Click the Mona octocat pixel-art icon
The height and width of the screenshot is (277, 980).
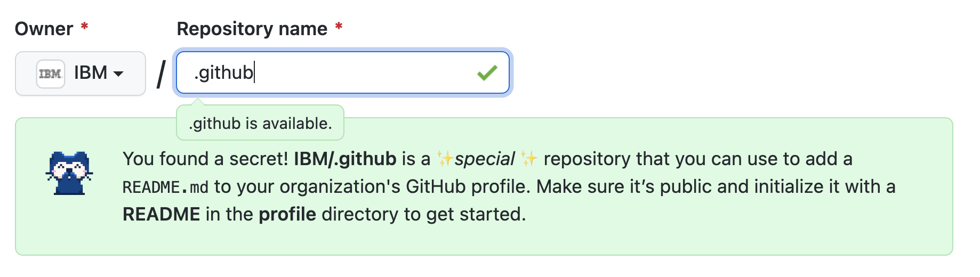click(69, 173)
